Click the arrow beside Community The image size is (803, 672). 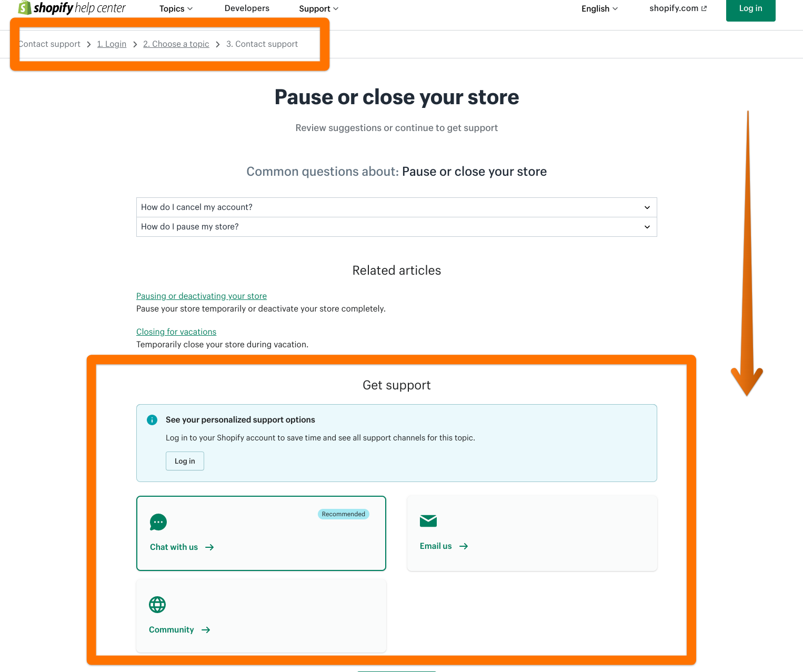point(206,630)
